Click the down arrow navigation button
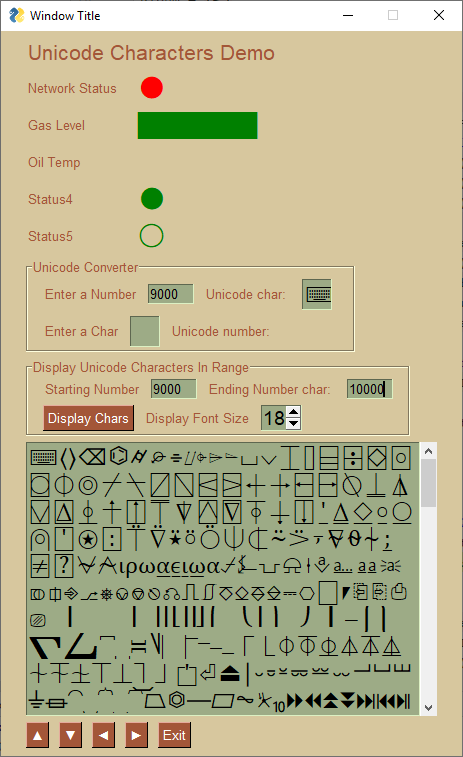Screen dimensions: 463x757 click(x=70, y=735)
